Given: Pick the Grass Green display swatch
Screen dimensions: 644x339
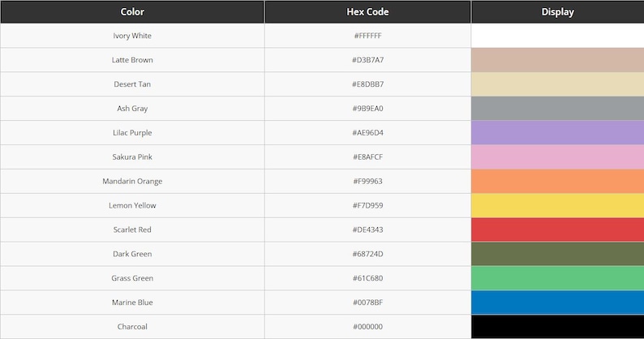Looking at the screenshot, I should (x=558, y=278).
